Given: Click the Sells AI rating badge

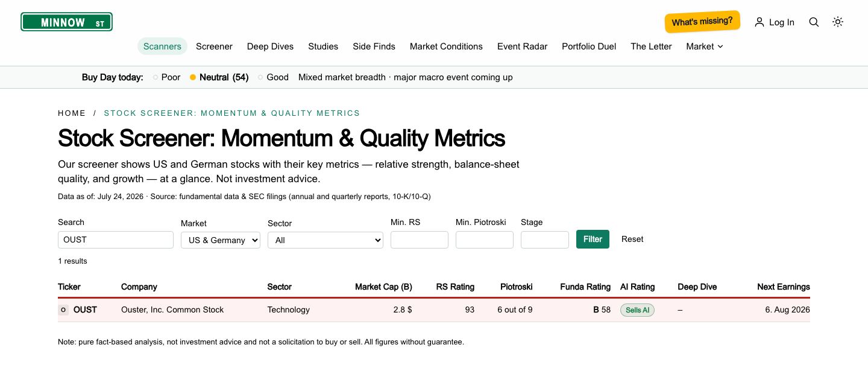Looking at the screenshot, I should click(x=637, y=310).
